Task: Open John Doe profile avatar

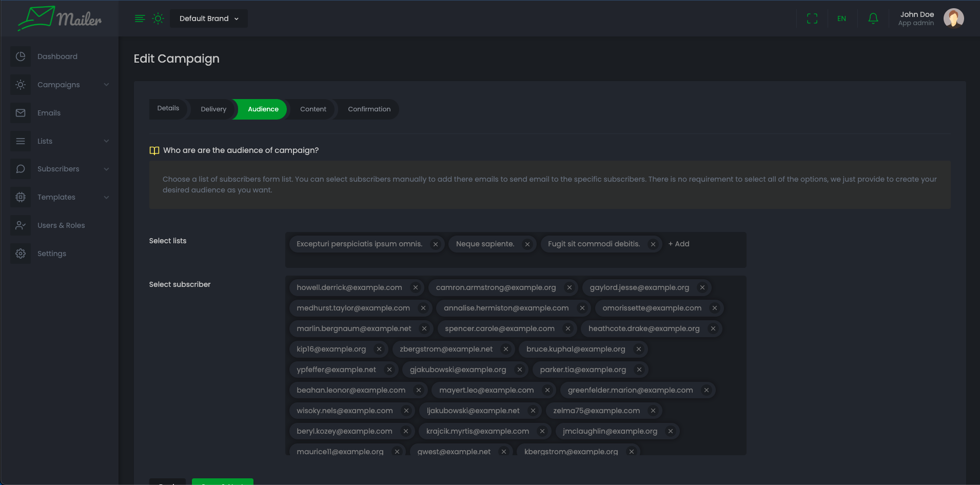Action: pos(953,18)
